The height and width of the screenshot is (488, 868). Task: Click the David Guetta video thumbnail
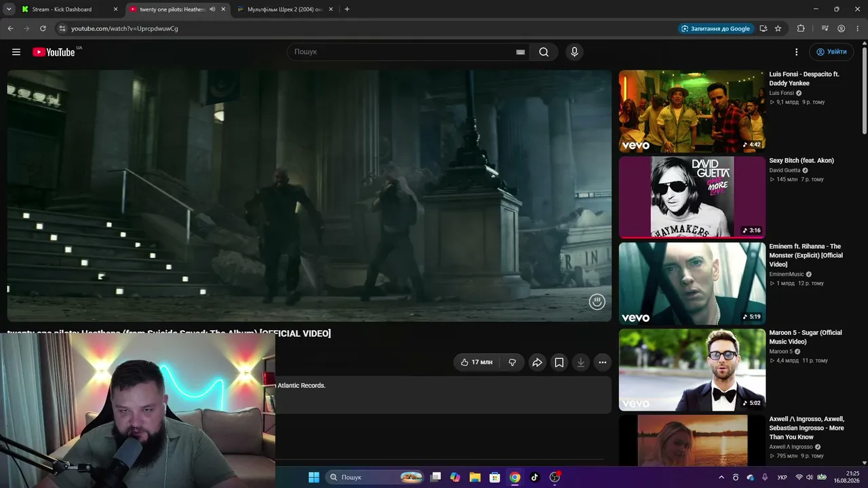692,197
